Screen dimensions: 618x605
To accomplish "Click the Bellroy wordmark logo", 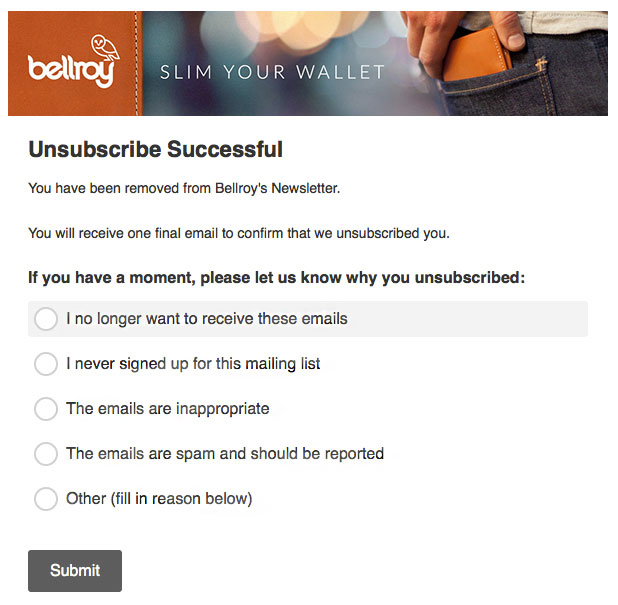I will pos(70,71).
